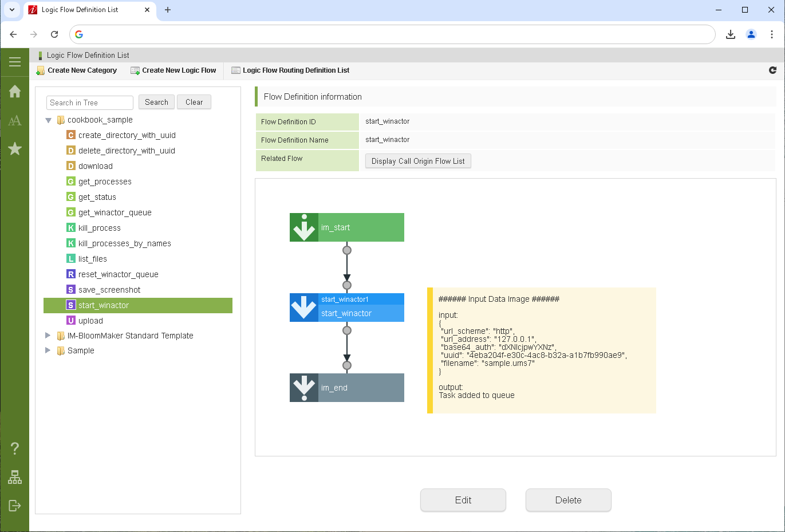Select the upload flow in the tree
This screenshot has height=532, width=785.
coord(90,321)
